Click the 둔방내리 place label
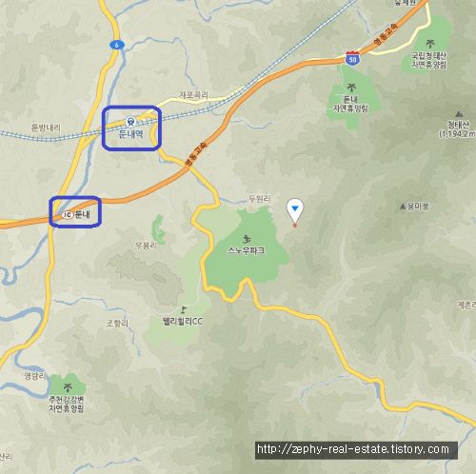476x474 pixels. [46, 128]
